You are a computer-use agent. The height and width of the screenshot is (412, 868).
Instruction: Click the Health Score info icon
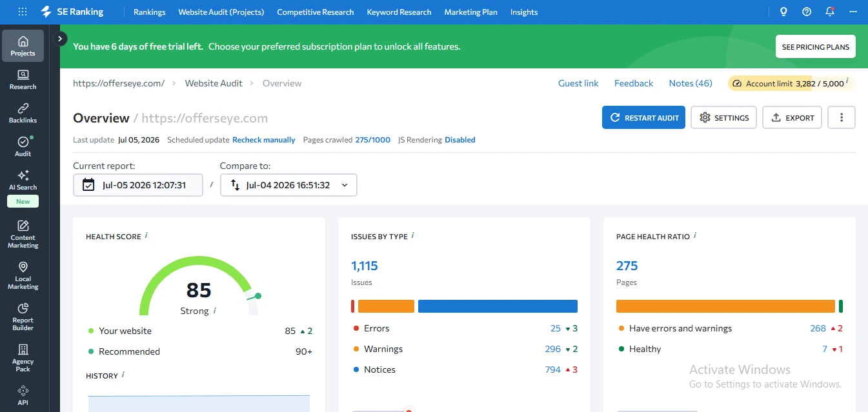pos(146,236)
